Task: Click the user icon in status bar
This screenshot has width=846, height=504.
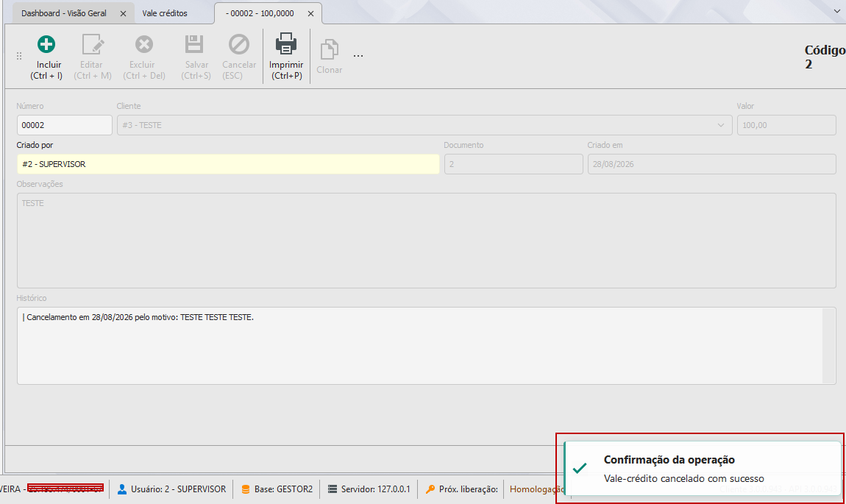Action: (122, 489)
